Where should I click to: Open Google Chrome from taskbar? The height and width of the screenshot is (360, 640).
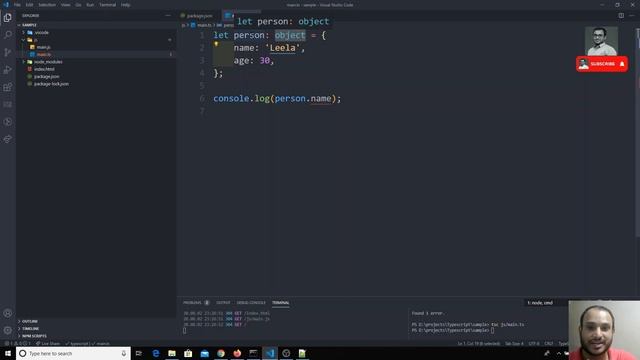(221, 353)
